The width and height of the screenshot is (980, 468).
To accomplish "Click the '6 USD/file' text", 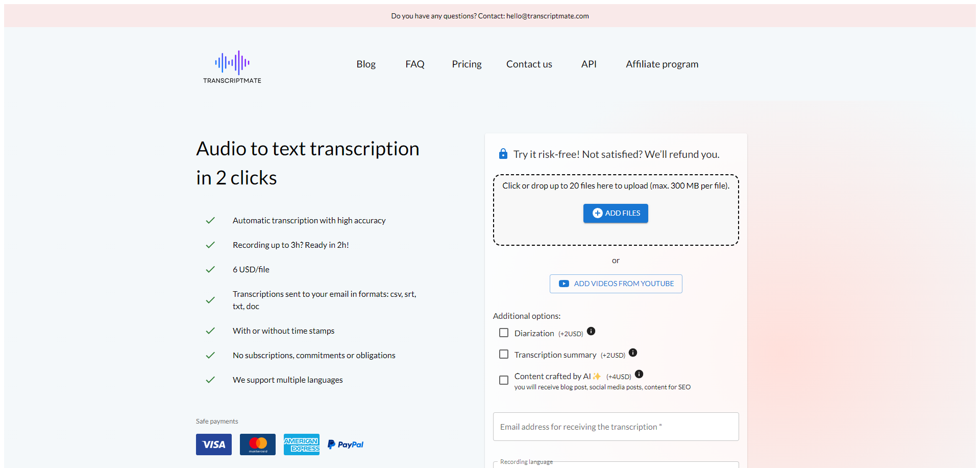I will (x=251, y=269).
